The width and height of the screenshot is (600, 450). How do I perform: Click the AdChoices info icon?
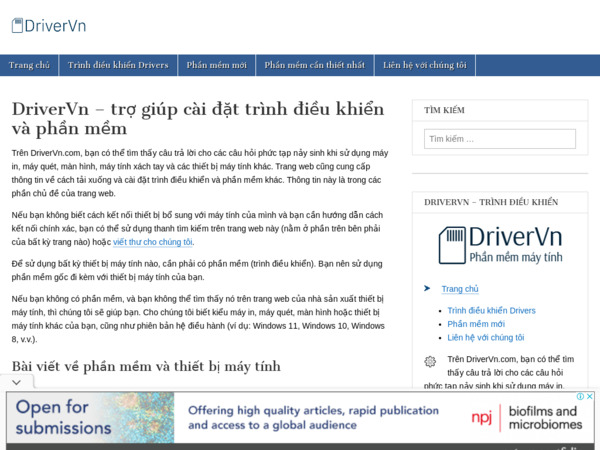[580, 396]
